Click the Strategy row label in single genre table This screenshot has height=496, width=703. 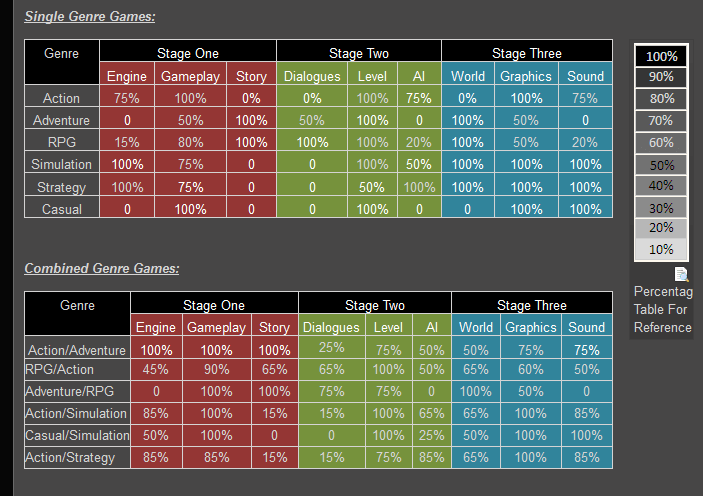coord(62,187)
